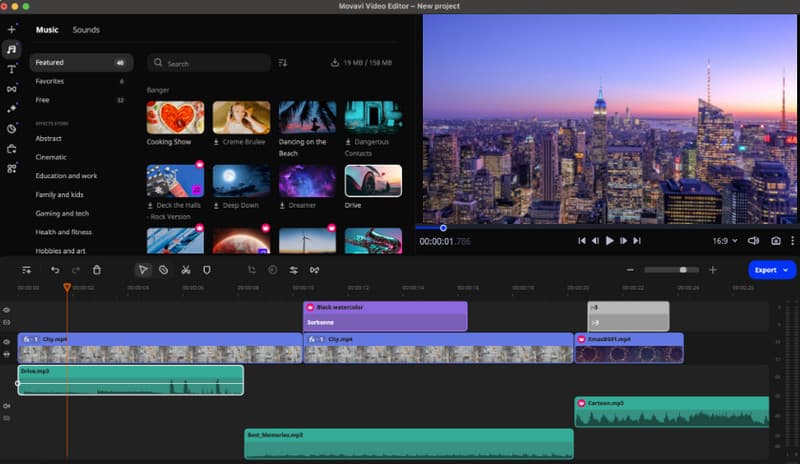Click the timeline zoom slider handle
This screenshot has width=800, height=464.
pos(683,270)
